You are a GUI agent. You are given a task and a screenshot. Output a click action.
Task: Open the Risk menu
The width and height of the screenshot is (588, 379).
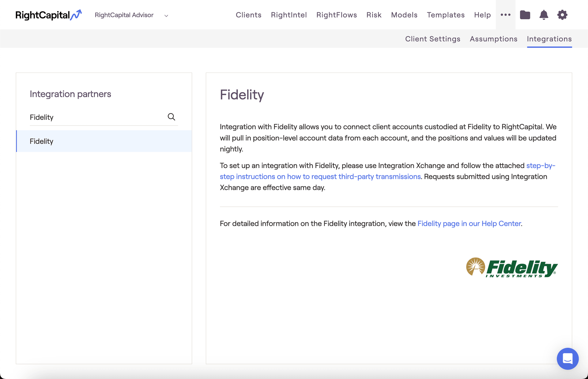(374, 15)
